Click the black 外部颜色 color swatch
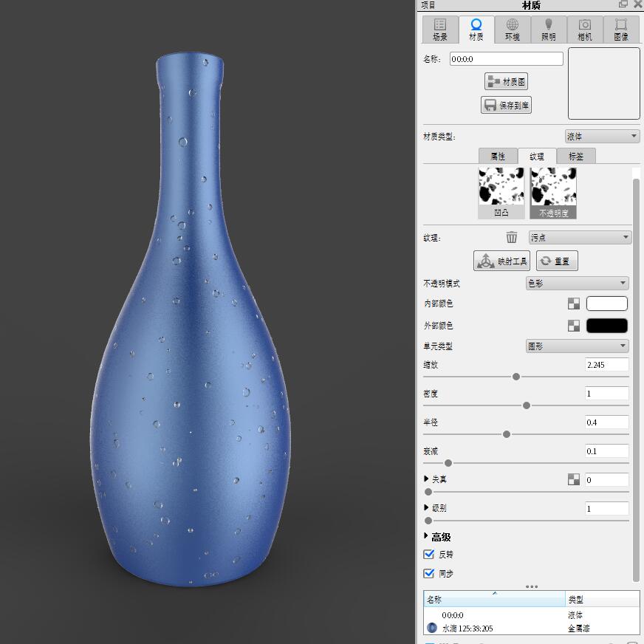 [x=606, y=326]
